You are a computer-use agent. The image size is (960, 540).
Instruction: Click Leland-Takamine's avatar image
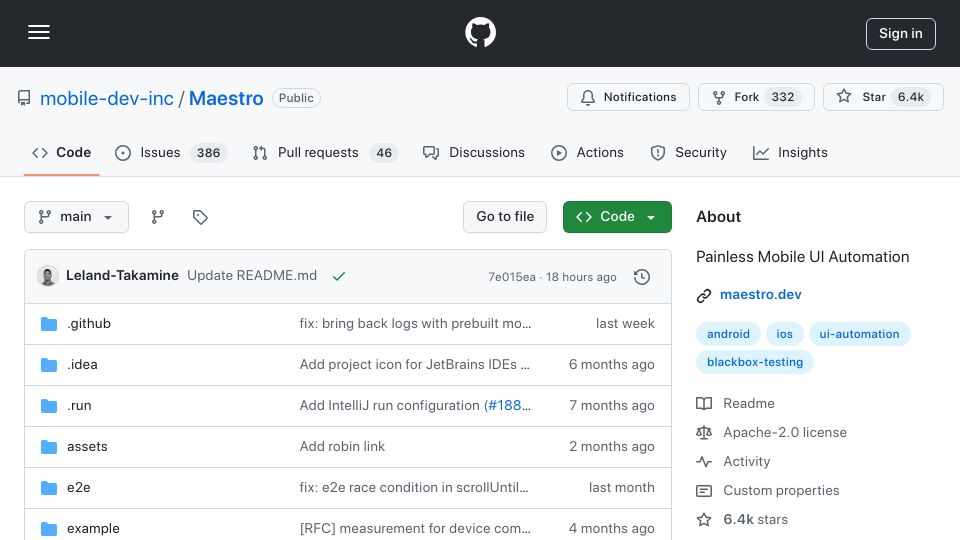pos(48,276)
